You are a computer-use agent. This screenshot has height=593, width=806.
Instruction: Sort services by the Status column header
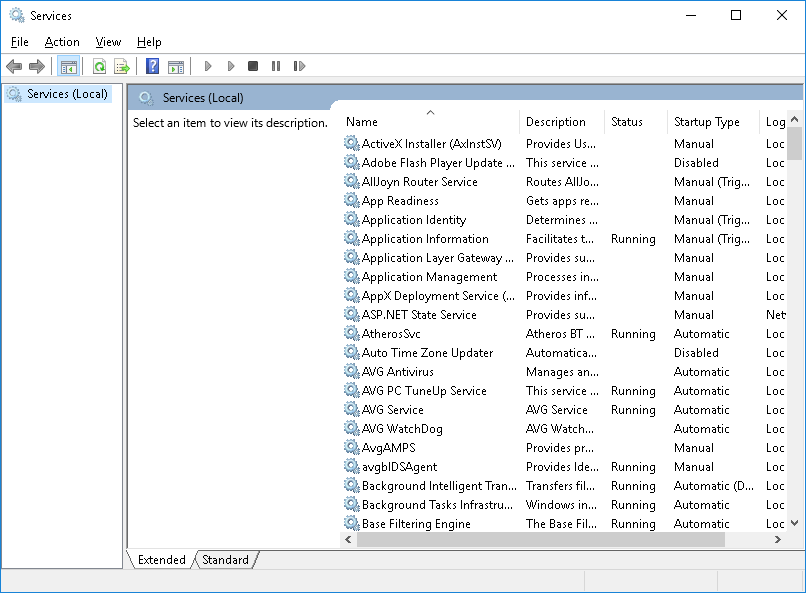(x=630, y=121)
